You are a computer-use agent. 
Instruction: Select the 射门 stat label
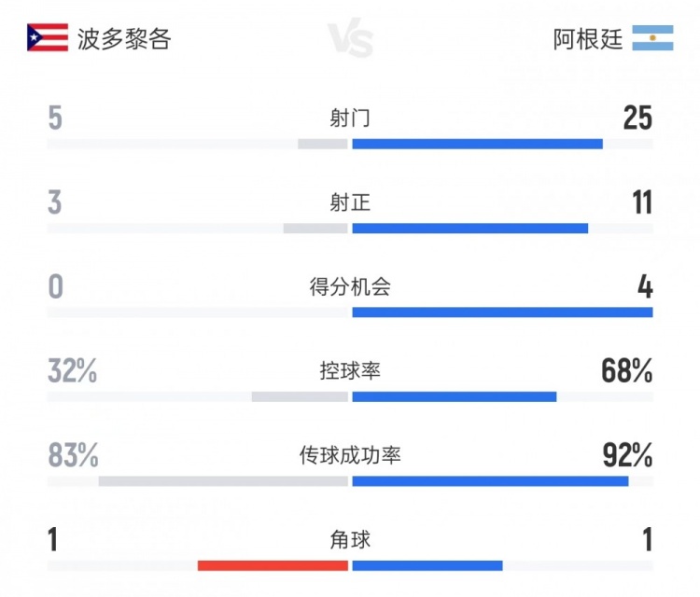point(350,118)
